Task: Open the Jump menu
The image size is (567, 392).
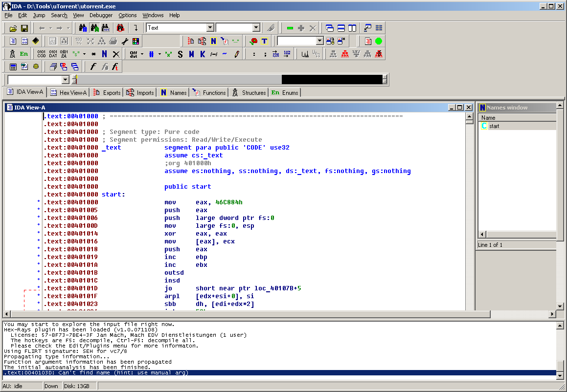Action: click(x=39, y=15)
